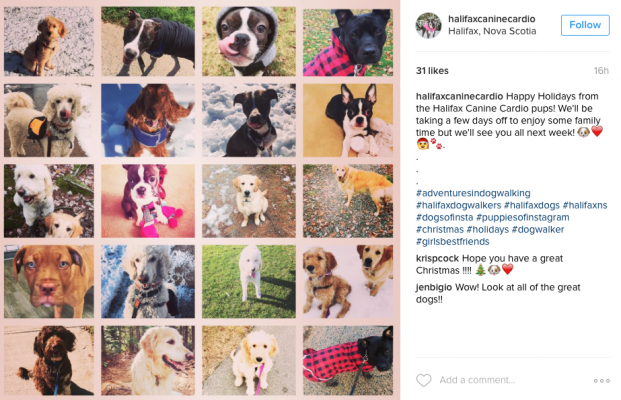This screenshot has width=621, height=400.
Task: Click the brown mastiff face close-up photo
Action: point(49,282)
